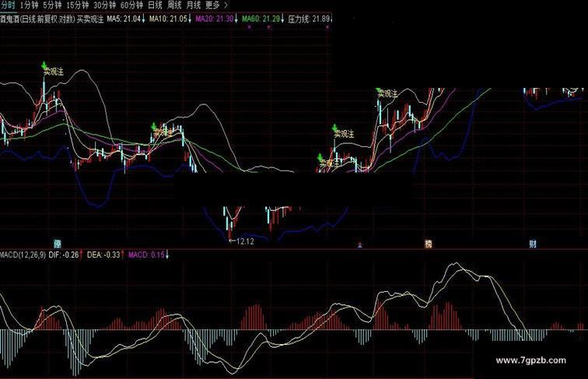This screenshot has height=379, width=588.
Task: Click the green MA60: 21.29 label
Action: coord(263,19)
